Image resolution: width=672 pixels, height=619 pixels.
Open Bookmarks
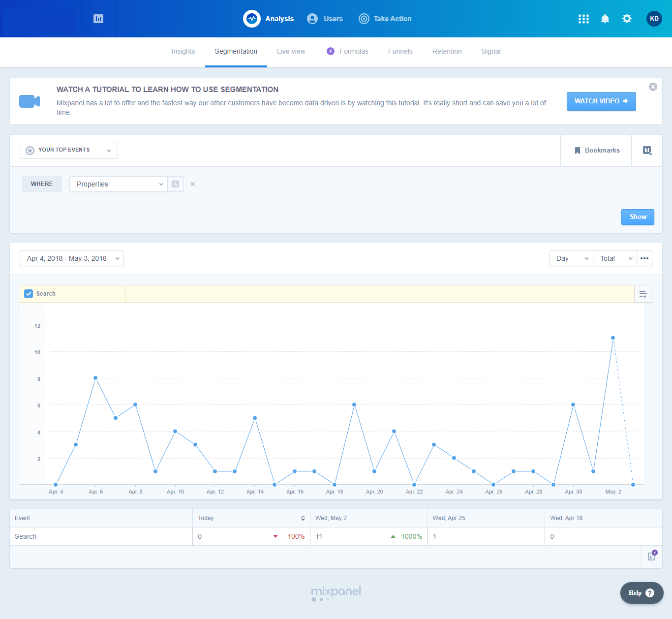pyautogui.click(x=597, y=151)
